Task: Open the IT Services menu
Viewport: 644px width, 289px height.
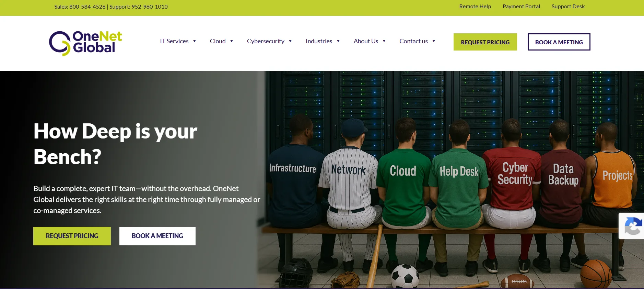Action: pos(174,41)
